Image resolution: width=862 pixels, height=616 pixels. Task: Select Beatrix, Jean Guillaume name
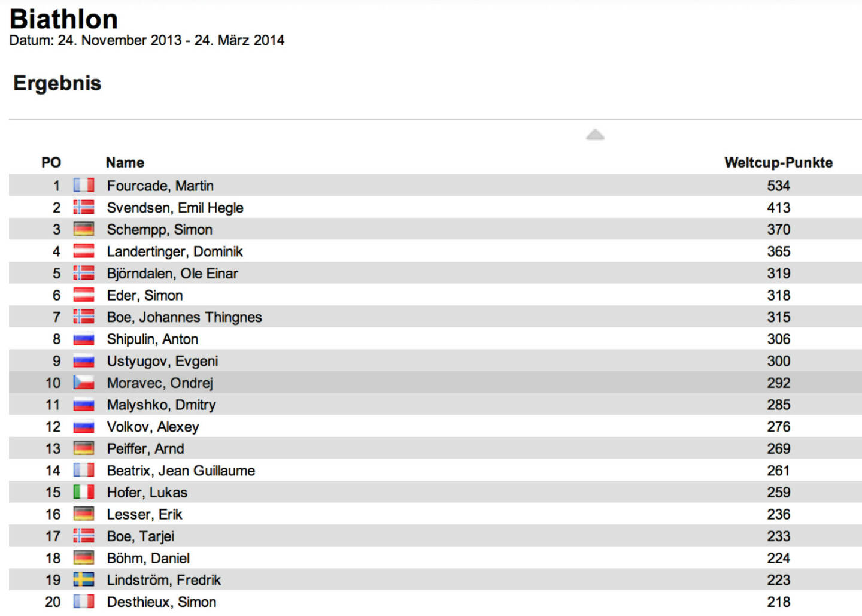[181, 471]
